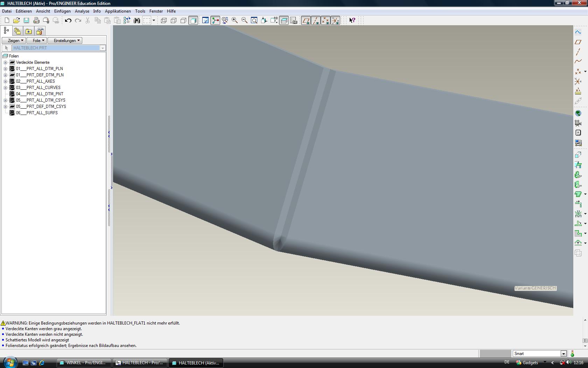This screenshot has width=588, height=368.
Task: Open the Zeigen dropdown
Action: [x=14, y=41]
